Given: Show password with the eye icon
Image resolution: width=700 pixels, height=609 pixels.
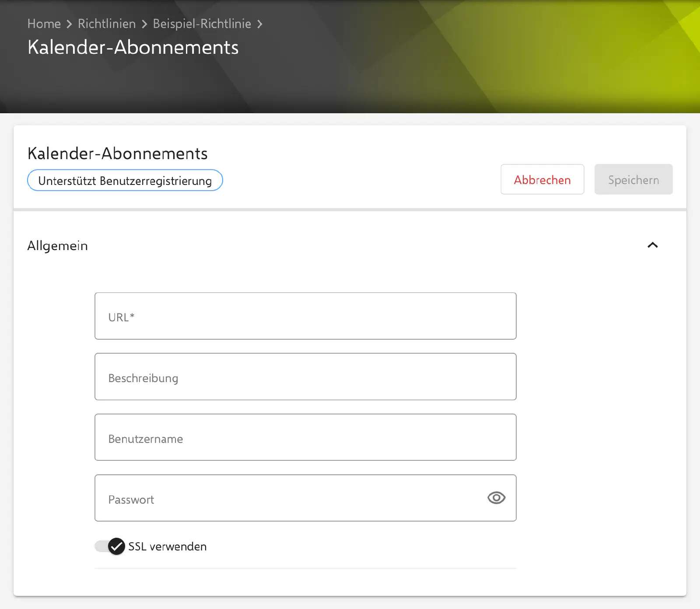Looking at the screenshot, I should click(x=496, y=498).
